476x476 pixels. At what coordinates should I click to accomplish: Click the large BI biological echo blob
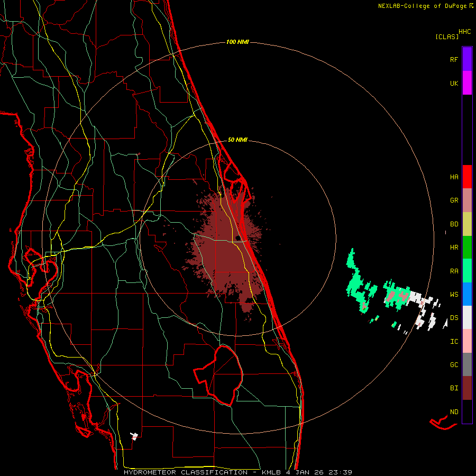click(x=226, y=252)
